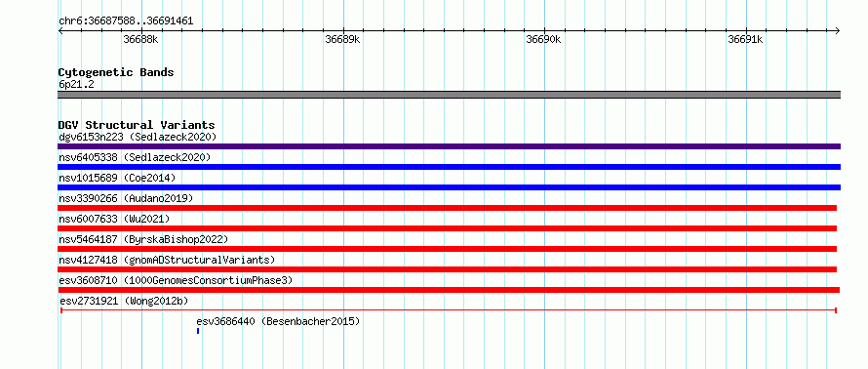Click the 36690k ruler tick label

pyautogui.click(x=543, y=39)
